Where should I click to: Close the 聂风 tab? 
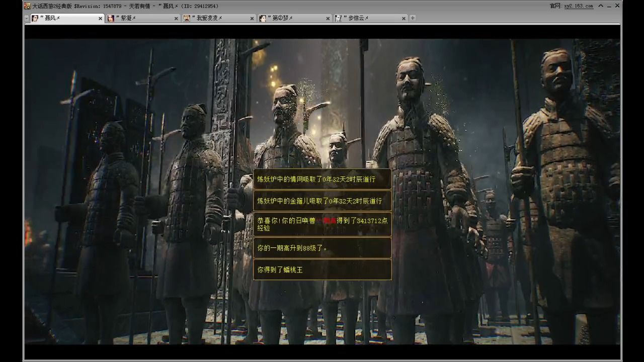(100, 19)
